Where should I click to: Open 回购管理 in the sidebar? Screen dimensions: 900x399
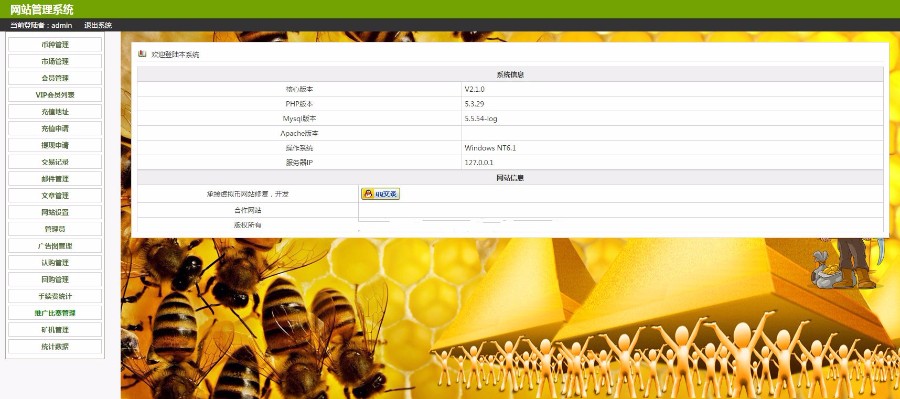[55, 280]
